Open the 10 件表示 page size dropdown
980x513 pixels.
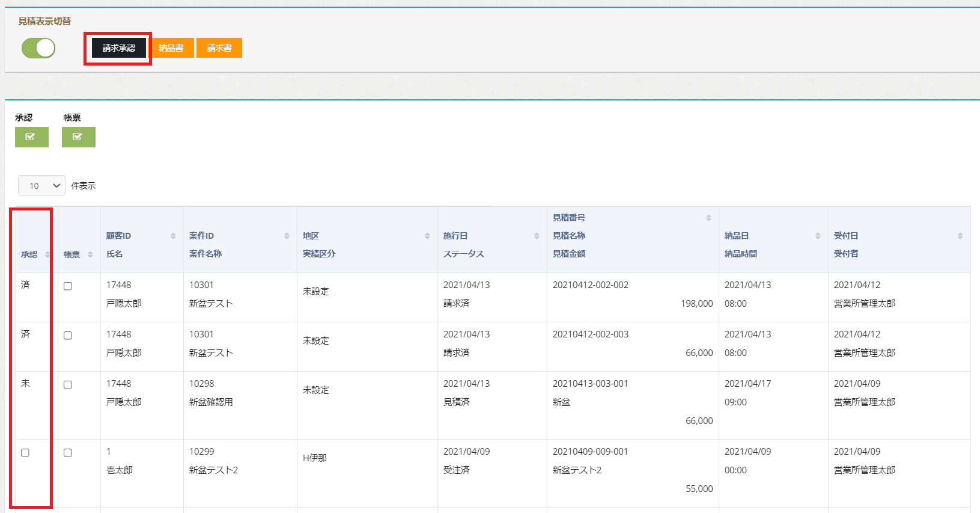click(41, 186)
